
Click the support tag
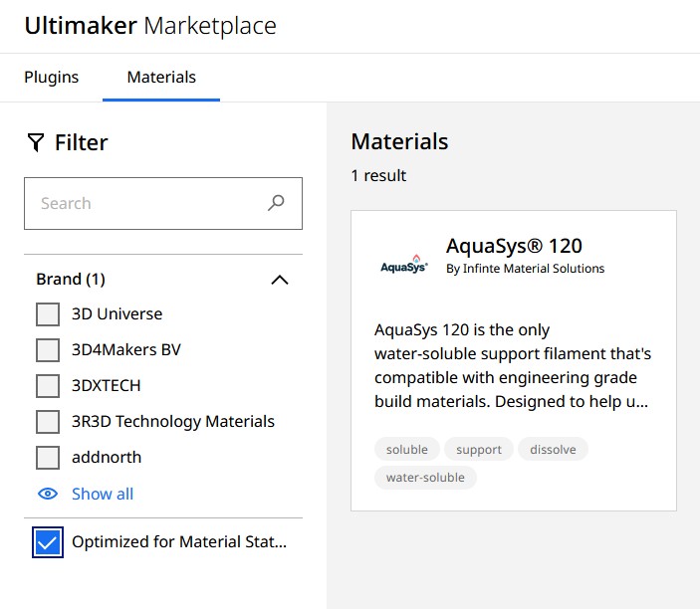[x=479, y=449]
